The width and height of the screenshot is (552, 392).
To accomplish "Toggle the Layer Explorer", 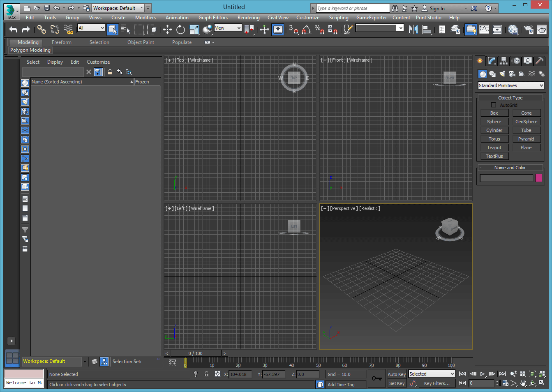I will point(455,29).
